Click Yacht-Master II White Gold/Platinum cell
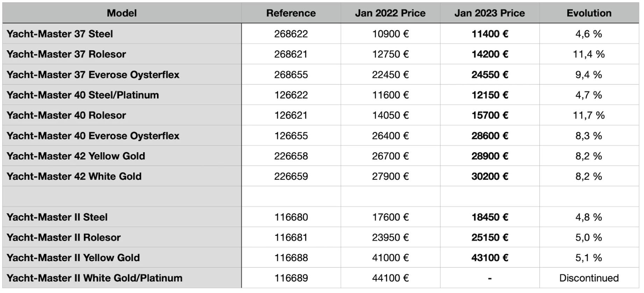Image resolution: width=644 pixels, height=293 pixels. pos(94,278)
